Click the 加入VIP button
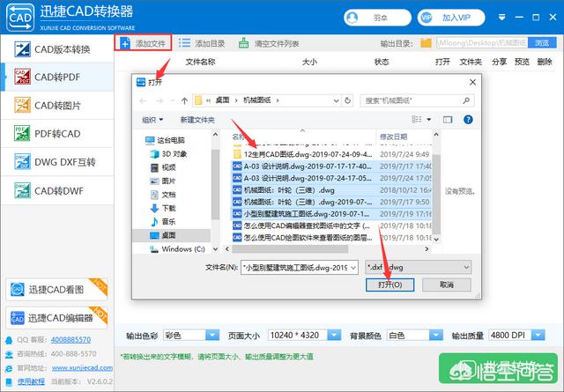 pyautogui.click(x=451, y=18)
